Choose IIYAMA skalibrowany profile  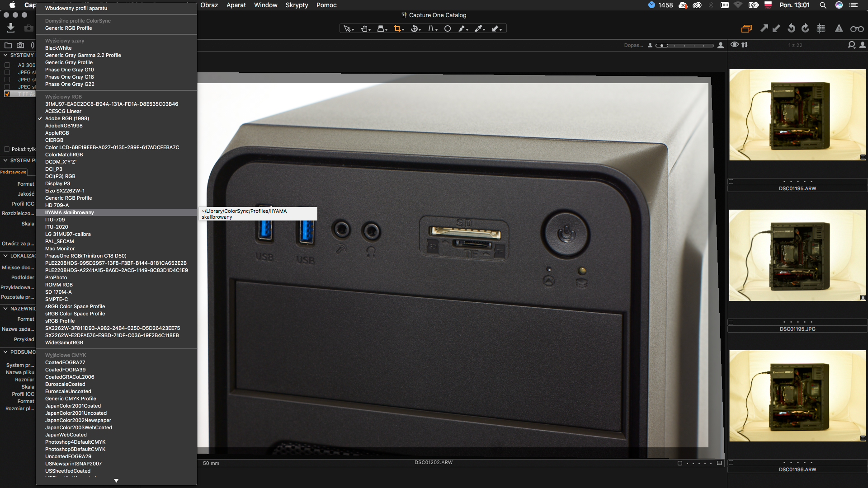pyautogui.click(x=70, y=212)
